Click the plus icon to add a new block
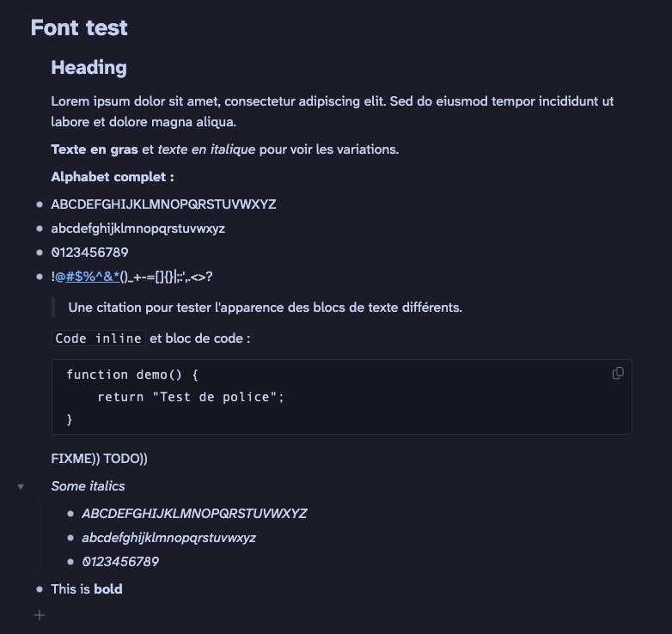This screenshot has height=634, width=672. click(x=40, y=615)
